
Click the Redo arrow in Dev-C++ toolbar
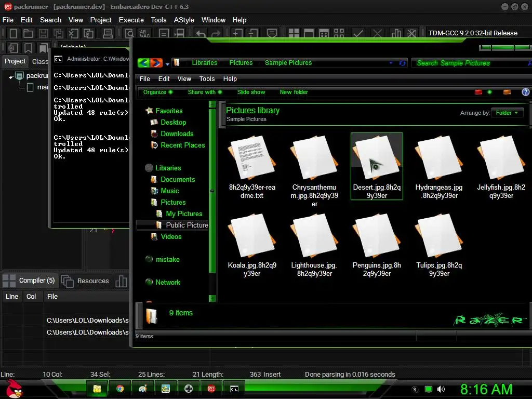pyautogui.click(x=216, y=33)
